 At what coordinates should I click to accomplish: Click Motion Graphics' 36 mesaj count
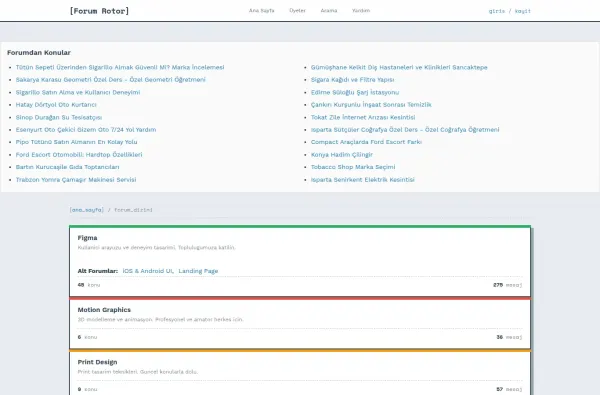pos(509,337)
